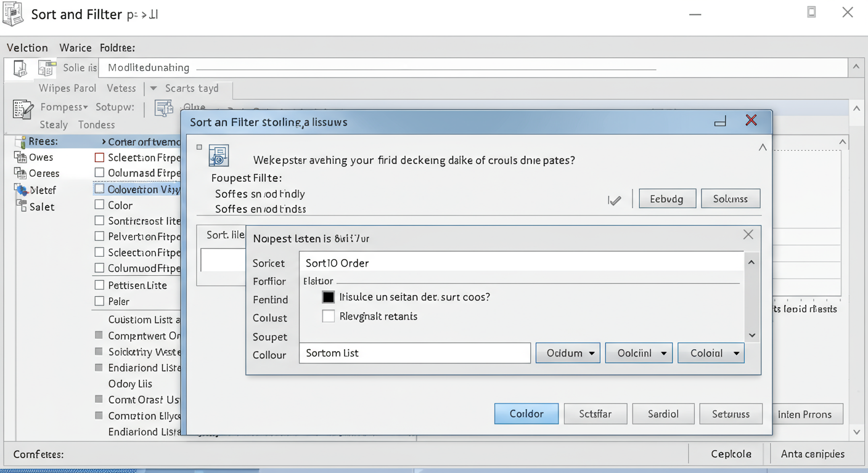868x473 pixels.
Task: Enable the Color checkbox in the list
Action: pyautogui.click(x=99, y=205)
